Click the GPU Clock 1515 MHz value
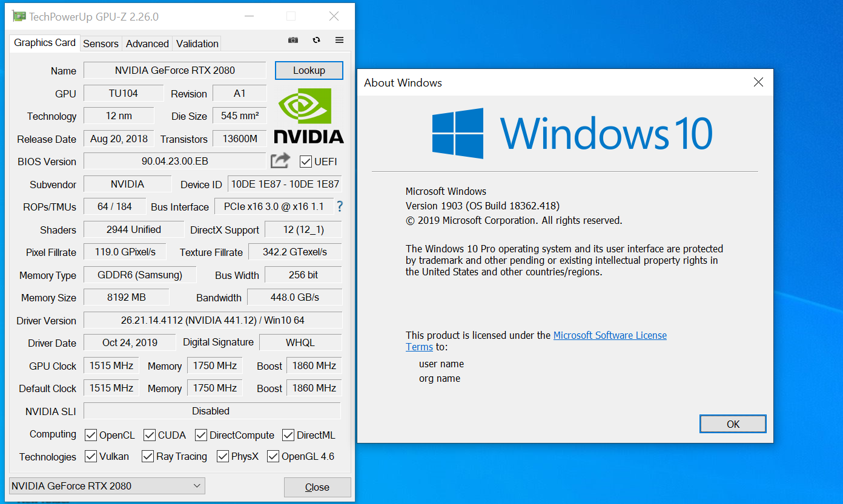The width and height of the screenshot is (843, 504). (111, 365)
